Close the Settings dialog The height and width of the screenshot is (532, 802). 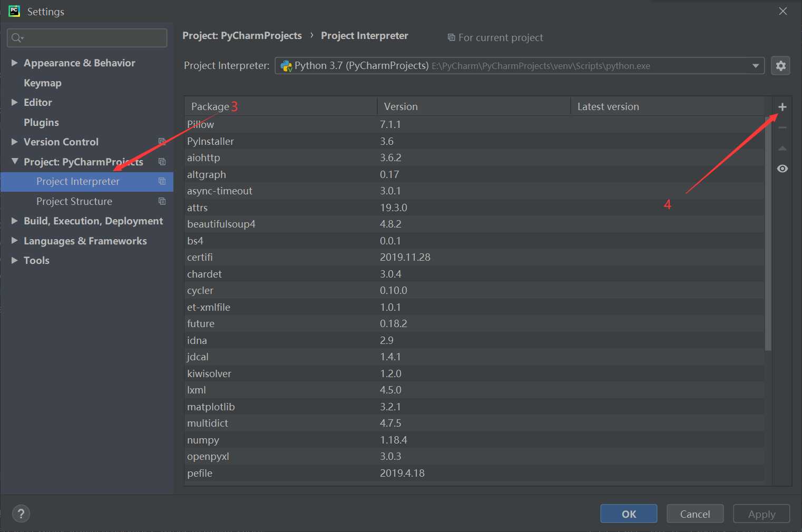click(x=783, y=11)
